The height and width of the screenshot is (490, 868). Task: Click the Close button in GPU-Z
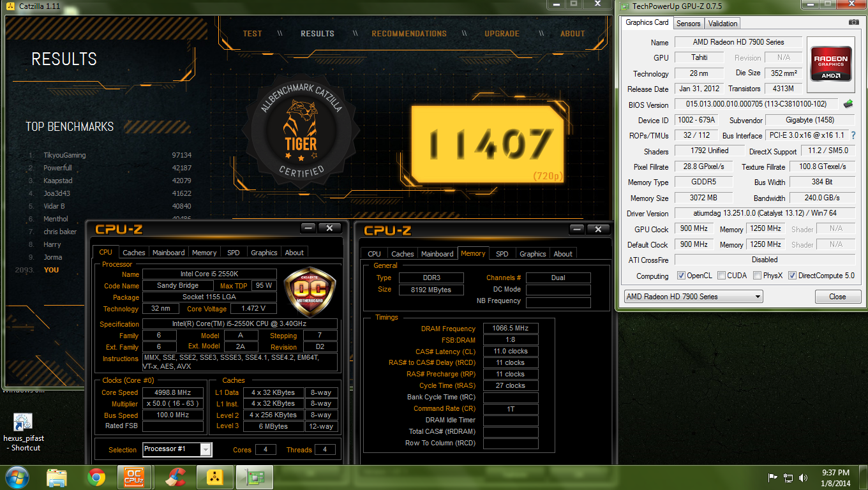[x=837, y=297]
